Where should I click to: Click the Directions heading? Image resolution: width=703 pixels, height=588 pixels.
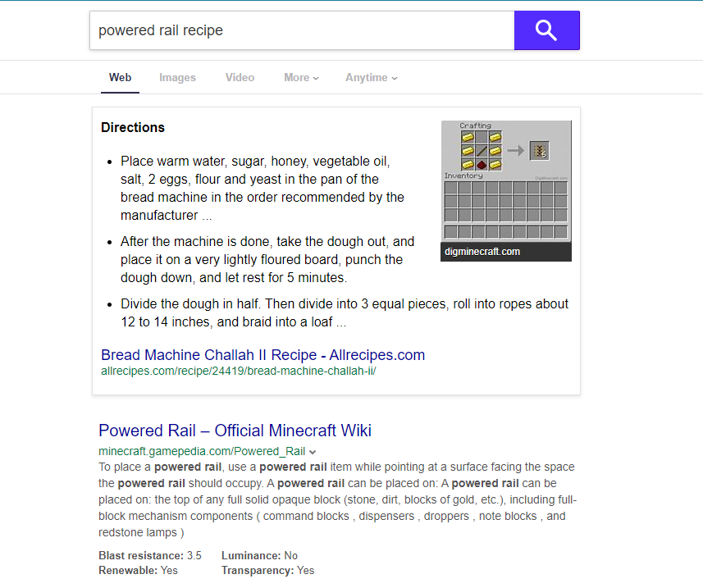tap(133, 127)
